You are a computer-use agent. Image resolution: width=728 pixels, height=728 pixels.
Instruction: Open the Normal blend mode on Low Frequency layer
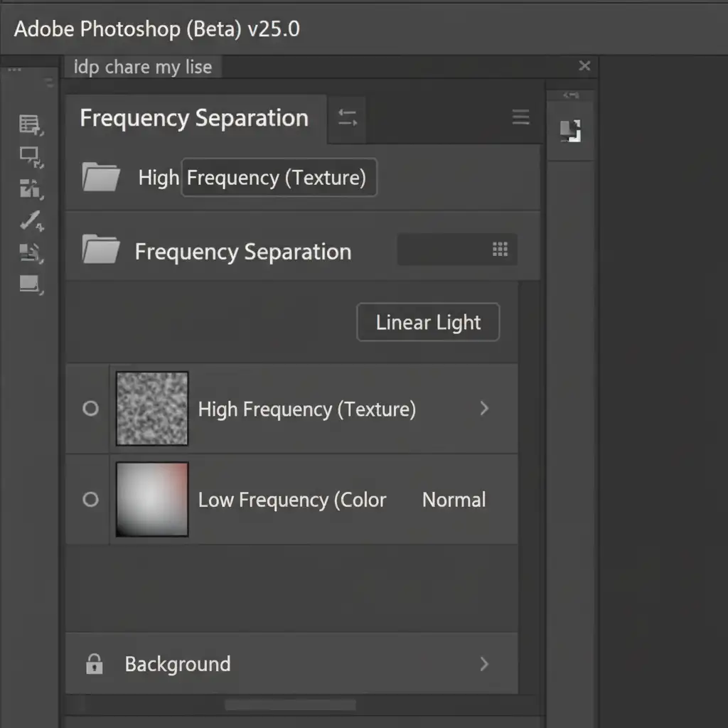(454, 500)
